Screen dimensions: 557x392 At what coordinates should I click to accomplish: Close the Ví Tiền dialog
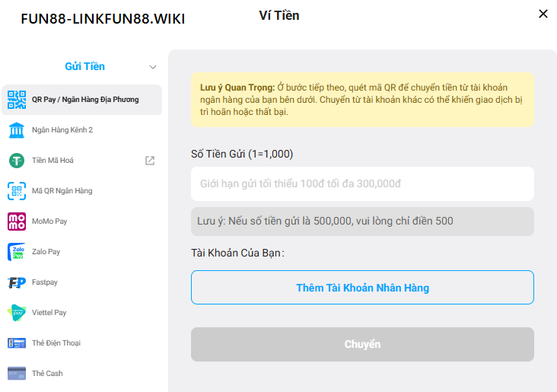(x=543, y=14)
